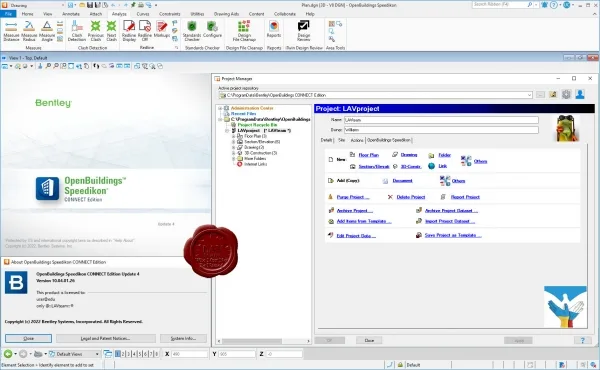Screen dimensions: 600x370
Task: Run Design File Cleanup
Action: coord(244,31)
